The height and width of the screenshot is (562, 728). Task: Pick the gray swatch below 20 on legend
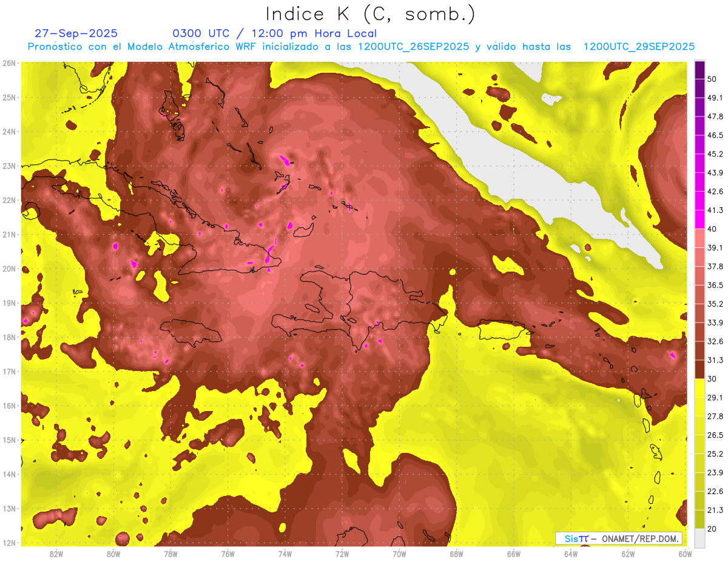click(x=699, y=537)
